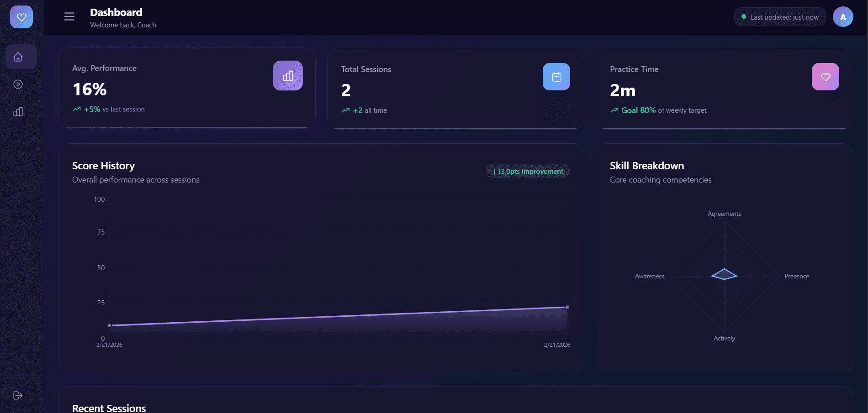The image size is (868, 413).
Task: Click the 13.0pts improvement badge
Action: coord(528,172)
